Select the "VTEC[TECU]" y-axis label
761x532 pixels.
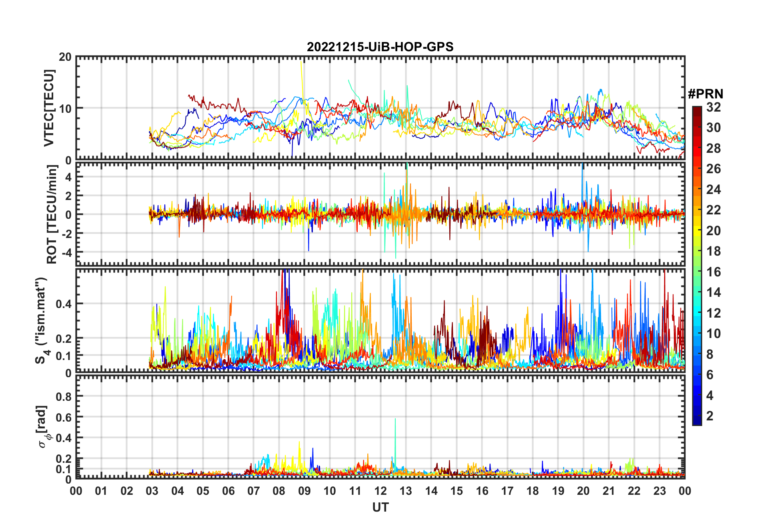(x=49, y=108)
